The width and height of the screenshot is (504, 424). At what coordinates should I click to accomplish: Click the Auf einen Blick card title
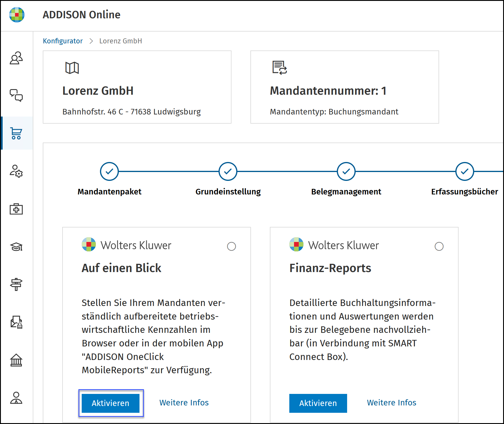(x=122, y=268)
